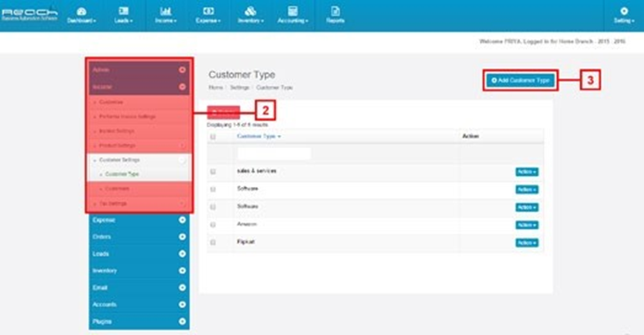Open the Accounts section in the sidebar

pyautogui.click(x=139, y=304)
